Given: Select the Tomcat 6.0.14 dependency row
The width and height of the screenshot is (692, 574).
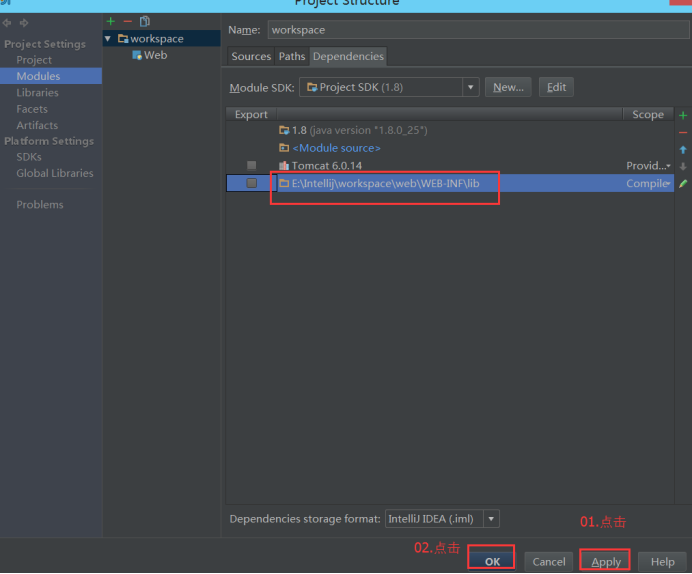Looking at the screenshot, I should [x=450, y=165].
